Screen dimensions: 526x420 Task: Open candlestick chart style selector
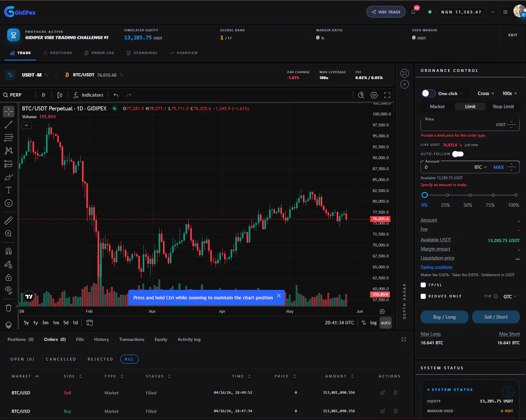pos(60,95)
